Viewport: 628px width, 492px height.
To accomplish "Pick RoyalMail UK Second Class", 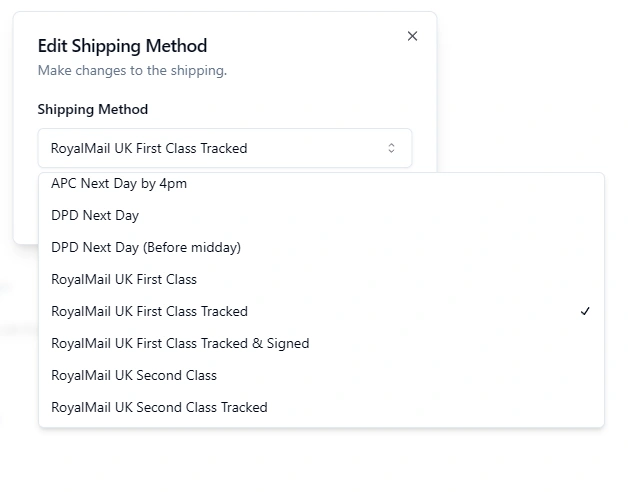I will [x=134, y=375].
